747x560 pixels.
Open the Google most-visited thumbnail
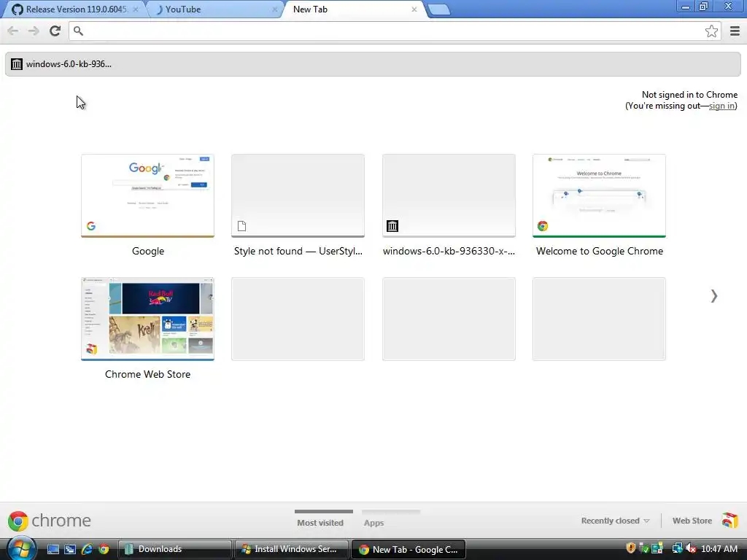pyautogui.click(x=147, y=195)
